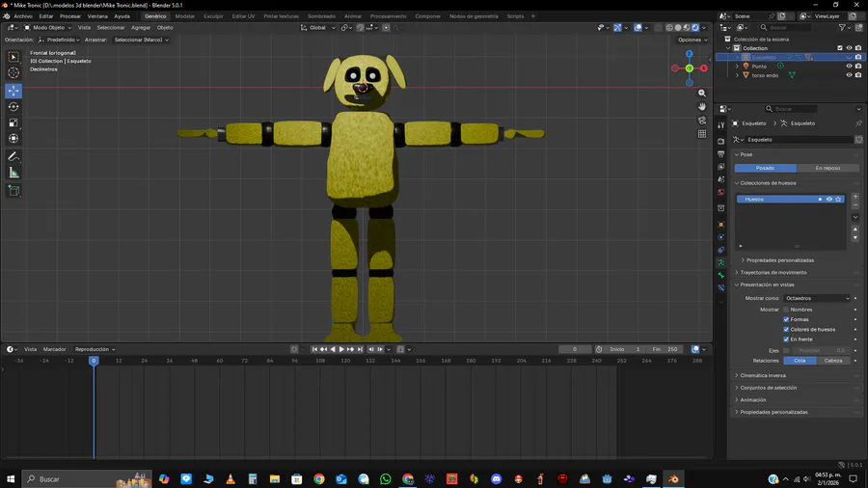The image size is (868, 488).
Task: Click the viewport zoom magnifier icon
Action: [702, 94]
